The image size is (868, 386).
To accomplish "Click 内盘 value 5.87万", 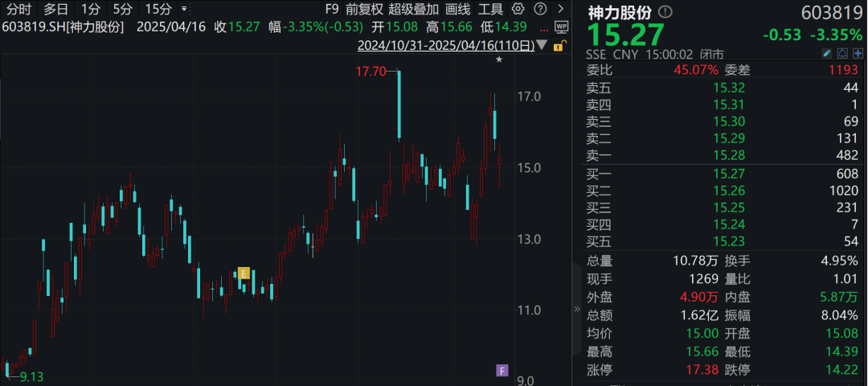I will coord(840,297).
